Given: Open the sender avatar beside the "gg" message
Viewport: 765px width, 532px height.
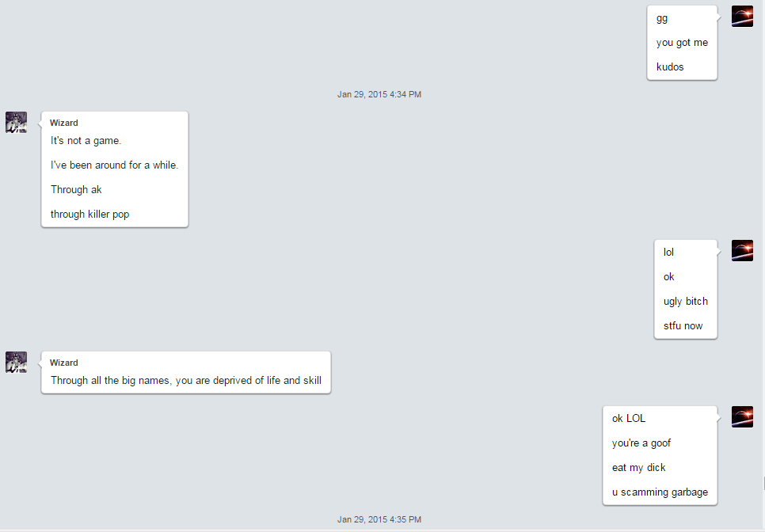Looking at the screenshot, I should pyautogui.click(x=742, y=16).
